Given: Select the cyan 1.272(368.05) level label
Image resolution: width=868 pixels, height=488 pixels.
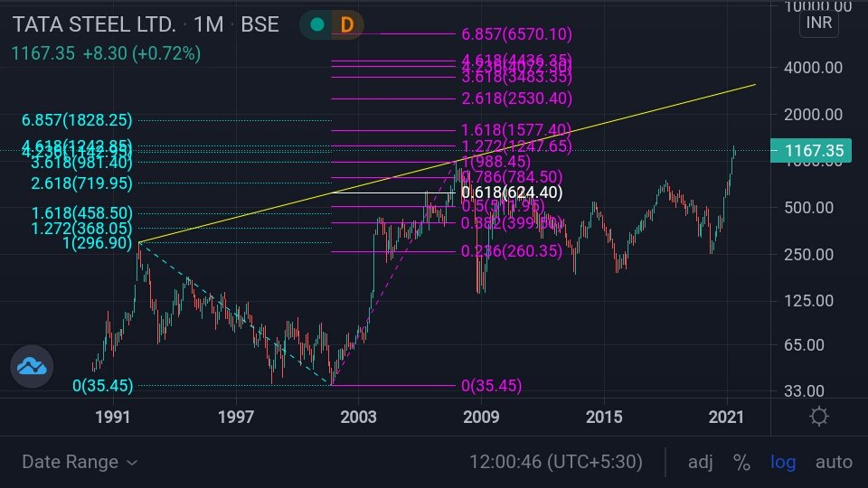Looking at the screenshot, I should (x=82, y=228).
